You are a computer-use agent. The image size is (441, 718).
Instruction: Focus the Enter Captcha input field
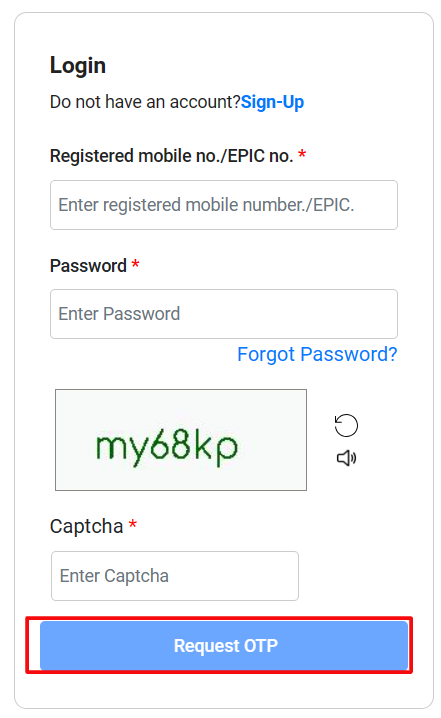[175, 576]
